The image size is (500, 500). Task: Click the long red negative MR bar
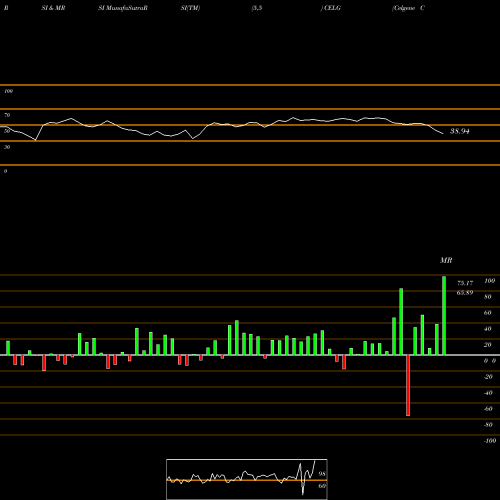tap(408, 385)
